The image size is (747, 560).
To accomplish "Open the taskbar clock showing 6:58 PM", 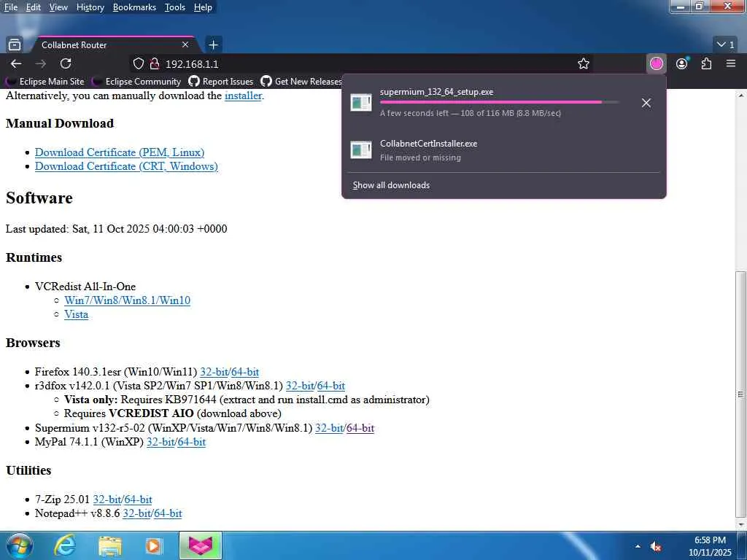I will point(710,546).
